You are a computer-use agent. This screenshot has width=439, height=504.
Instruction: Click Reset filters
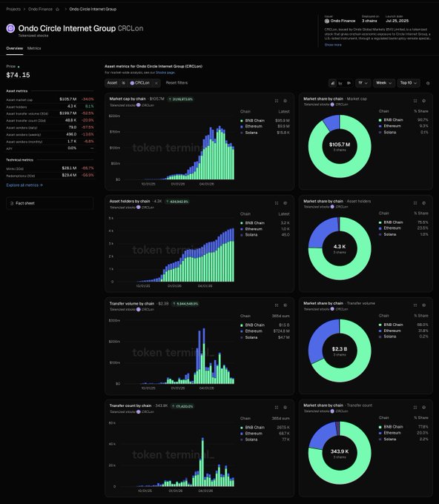tap(176, 82)
